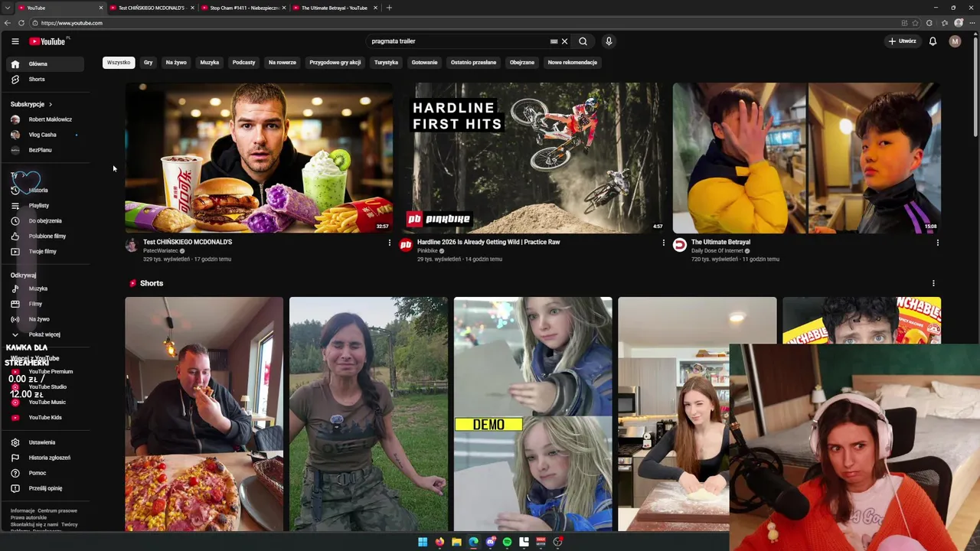This screenshot has width=980, height=551.
Task: Start voice search with the microphone
Action: pos(609,41)
